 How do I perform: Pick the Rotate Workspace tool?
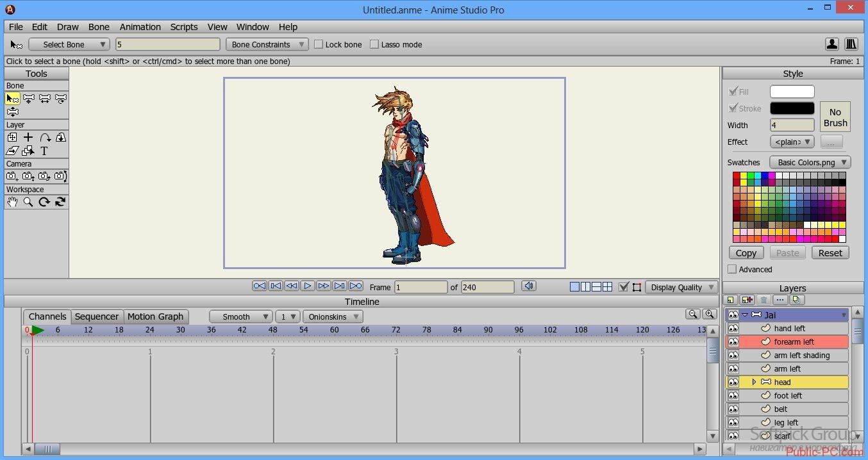tap(44, 202)
